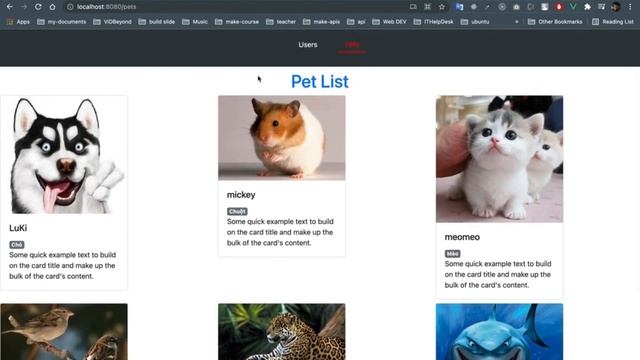Click the cast screen icon in address bar

[x=413, y=7]
